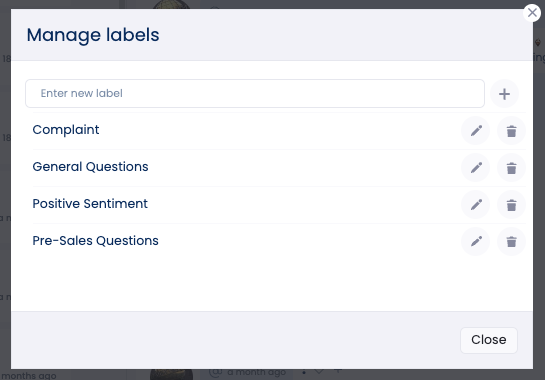Edit the Positive Sentiment label

(x=476, y=204)
